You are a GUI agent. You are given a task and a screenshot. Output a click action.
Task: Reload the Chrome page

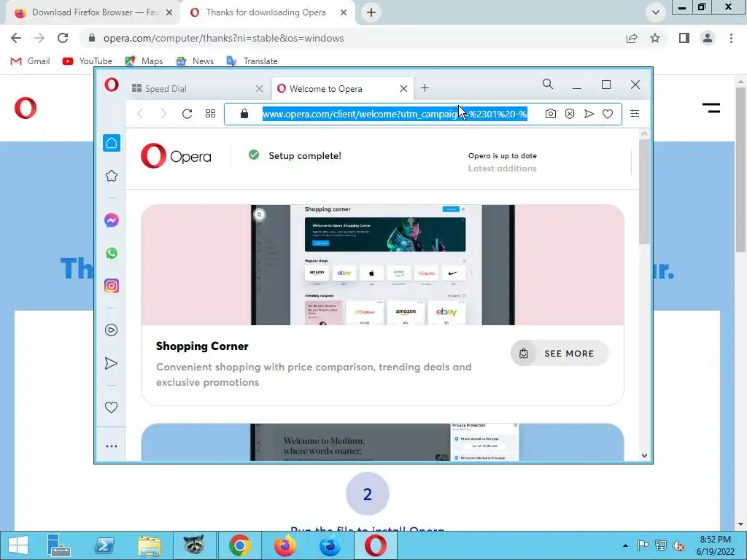point(63,38)
